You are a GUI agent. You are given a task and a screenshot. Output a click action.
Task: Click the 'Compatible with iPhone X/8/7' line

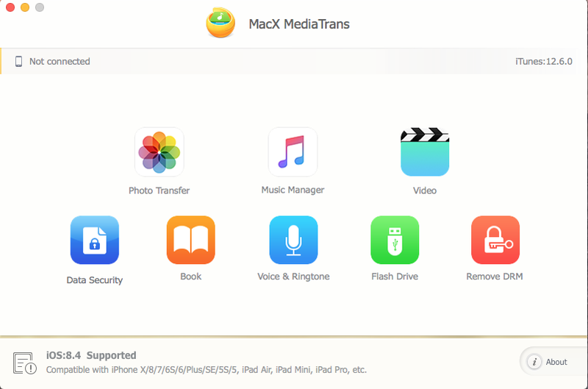(207, 370)
